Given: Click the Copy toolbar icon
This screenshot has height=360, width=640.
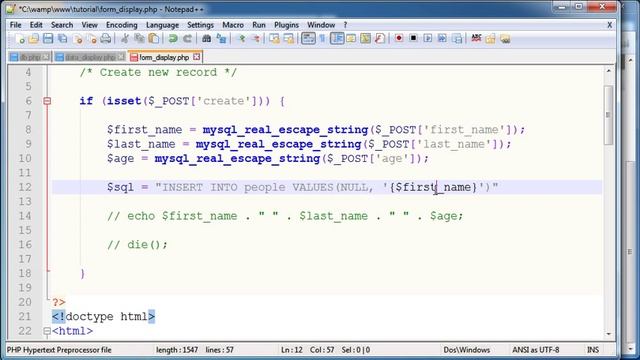Looking at the screenshot, I should pos(140,39).
